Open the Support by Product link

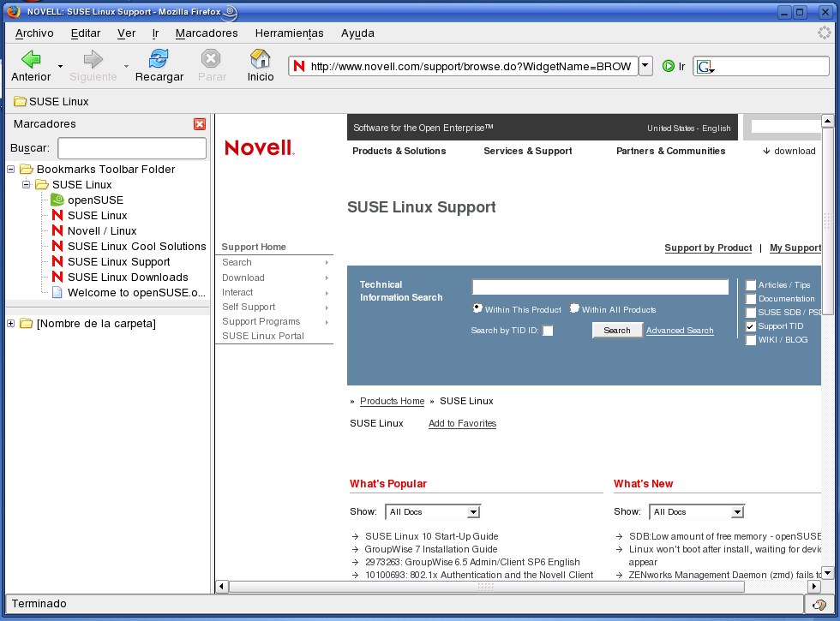(x=708, y=248)
